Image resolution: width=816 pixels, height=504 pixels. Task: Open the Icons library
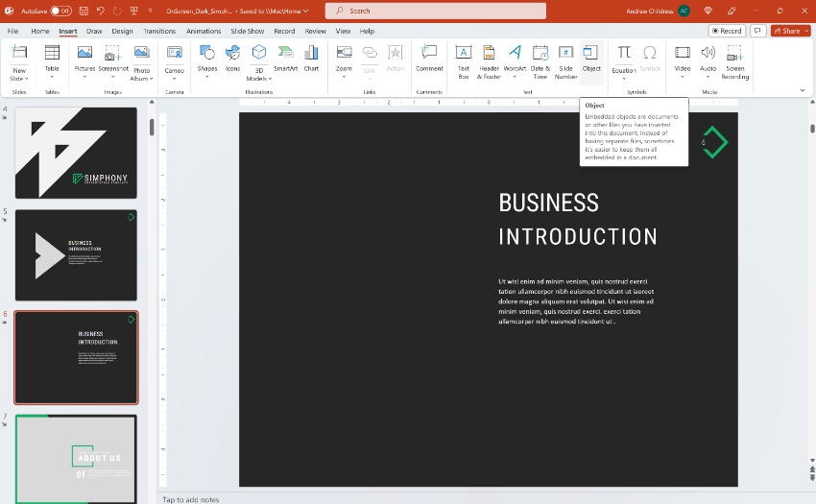tap(233, 58)
